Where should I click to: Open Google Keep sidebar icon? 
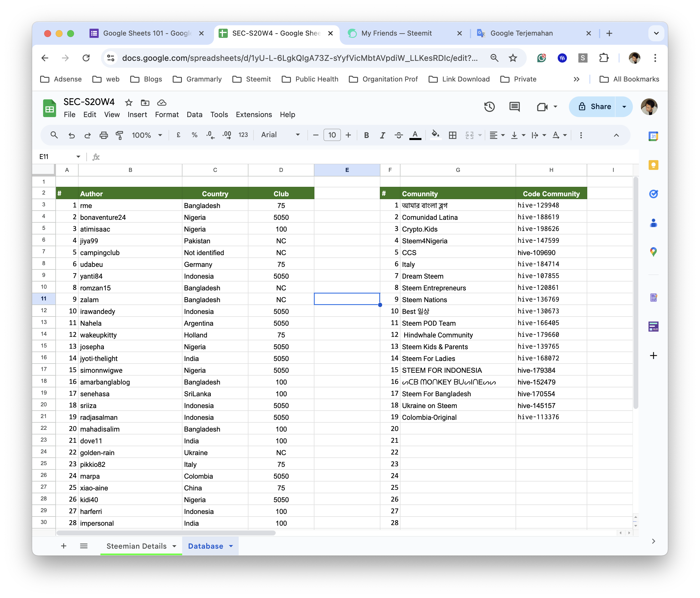[653, 165]
